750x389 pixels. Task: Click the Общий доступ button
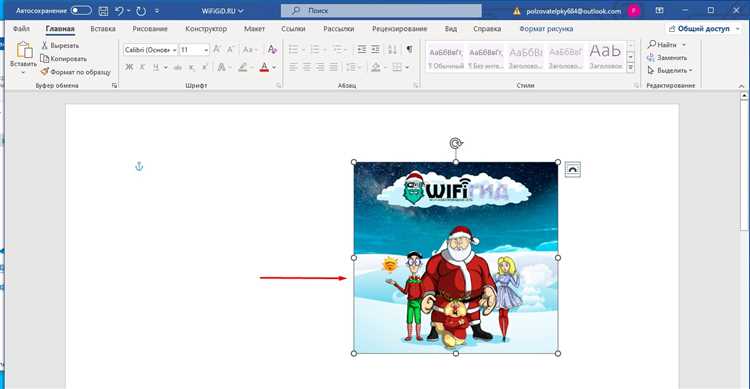(703, 29)
